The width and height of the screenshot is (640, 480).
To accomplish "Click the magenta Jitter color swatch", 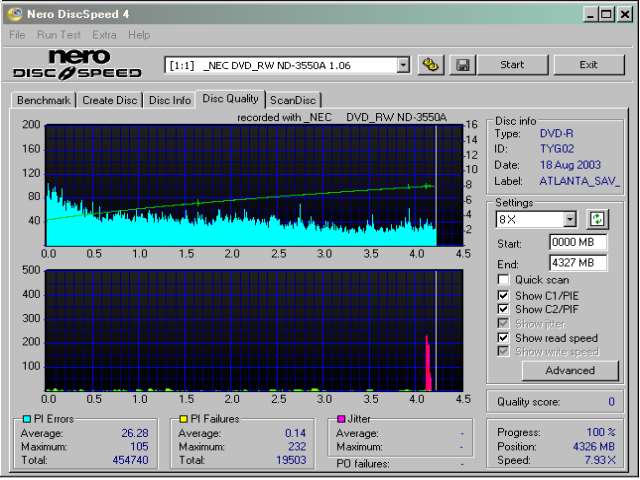I will (341, 419).
